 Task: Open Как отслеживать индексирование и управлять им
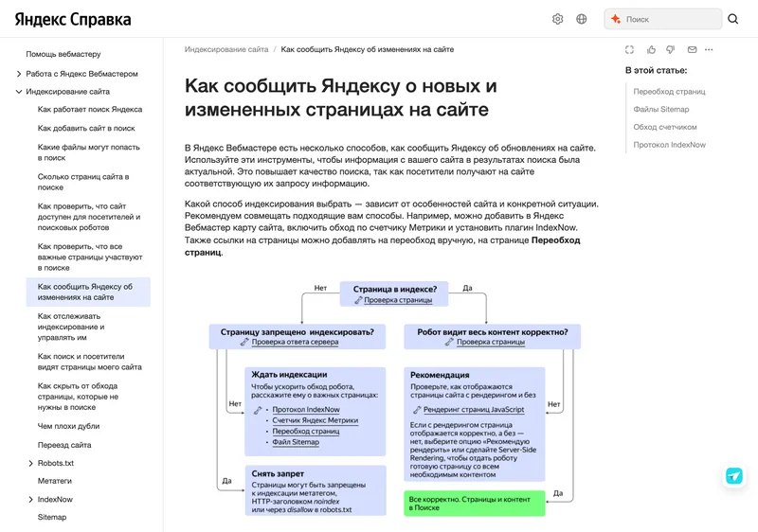tap(71, 327)
